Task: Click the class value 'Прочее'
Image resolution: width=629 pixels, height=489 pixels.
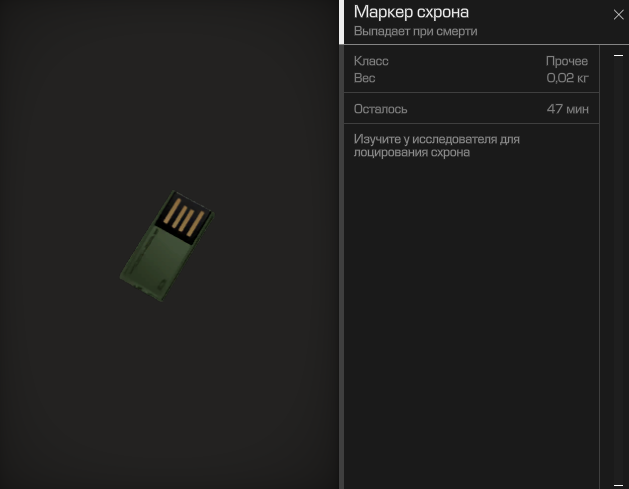Action: coord(567,61)
